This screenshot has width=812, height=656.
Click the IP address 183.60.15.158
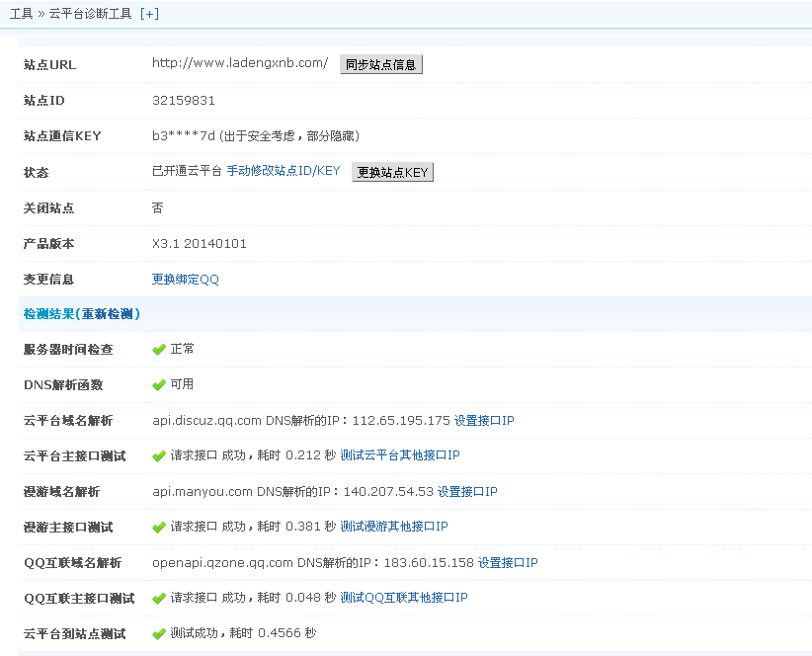(429, 563)
